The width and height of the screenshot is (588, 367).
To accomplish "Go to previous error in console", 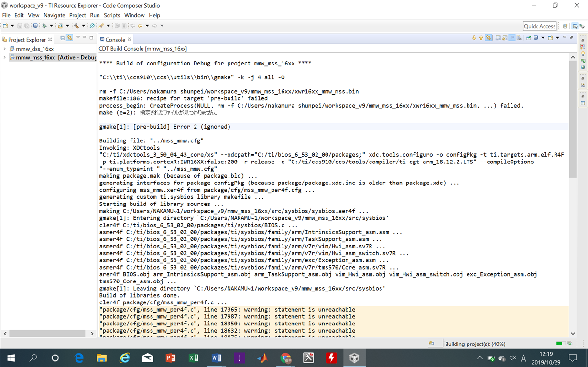I will click(481, 38).
